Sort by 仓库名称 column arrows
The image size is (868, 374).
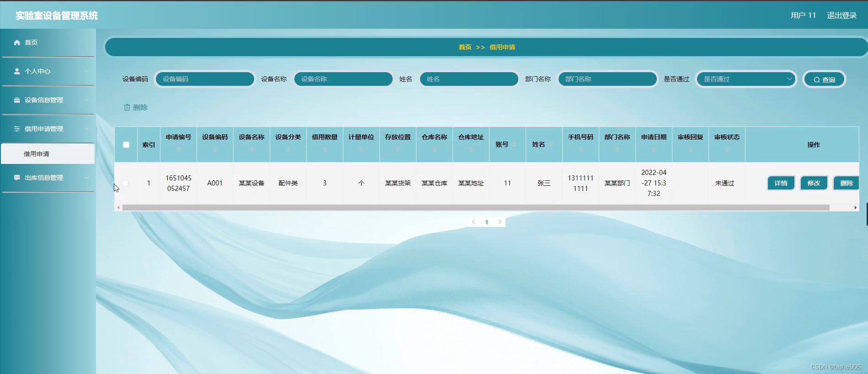(x=435, y=149)
